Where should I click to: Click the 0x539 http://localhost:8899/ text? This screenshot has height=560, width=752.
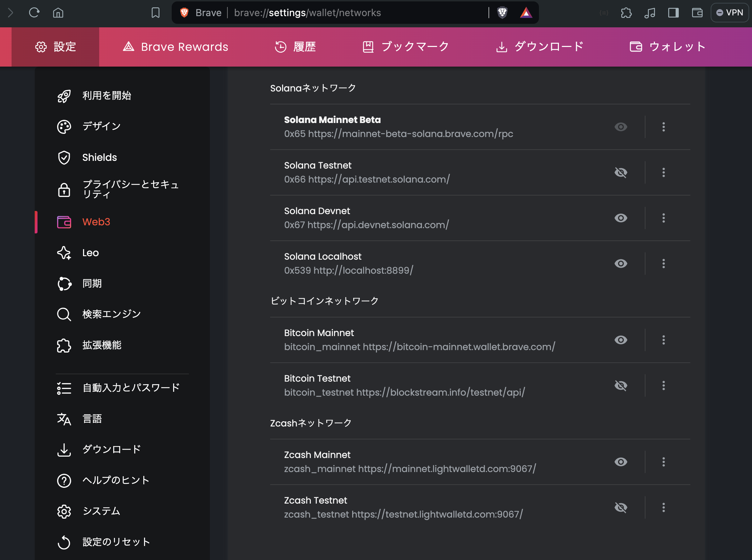349,271
